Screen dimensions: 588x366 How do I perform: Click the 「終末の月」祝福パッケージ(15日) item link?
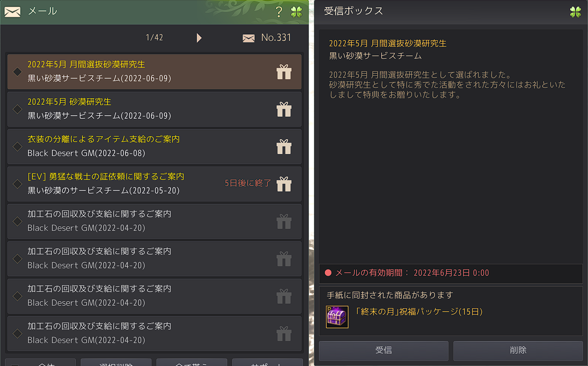[419, 312]
